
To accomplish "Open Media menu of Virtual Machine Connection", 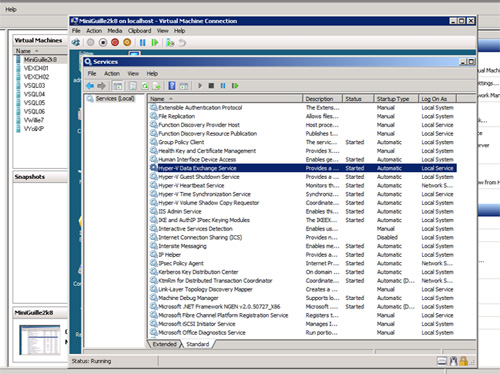I will 115,31.
